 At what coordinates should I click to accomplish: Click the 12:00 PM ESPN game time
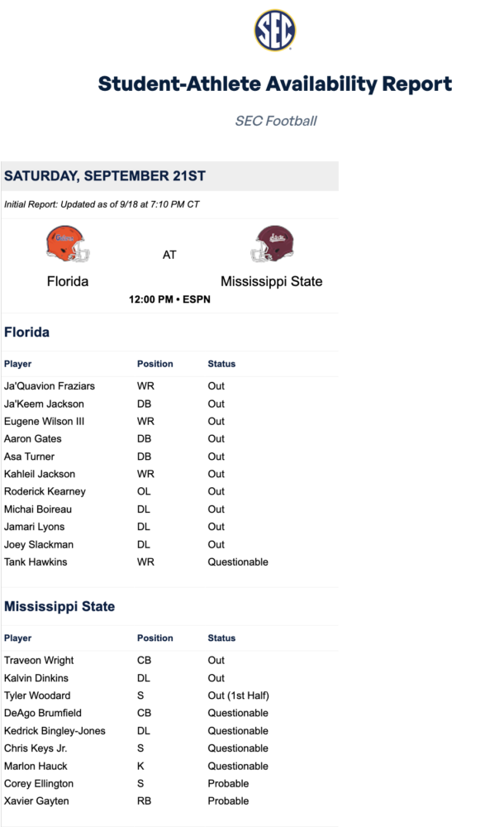click(x=169, y=299)
